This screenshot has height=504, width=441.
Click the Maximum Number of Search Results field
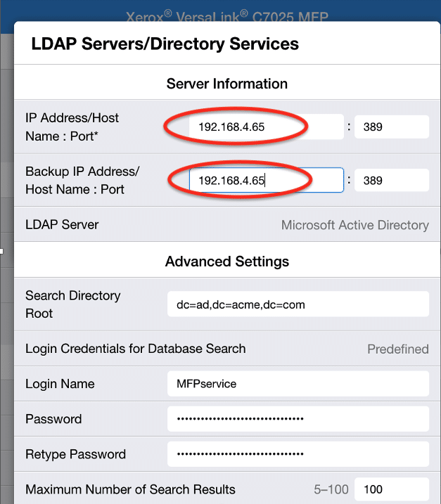coord(392,489)
